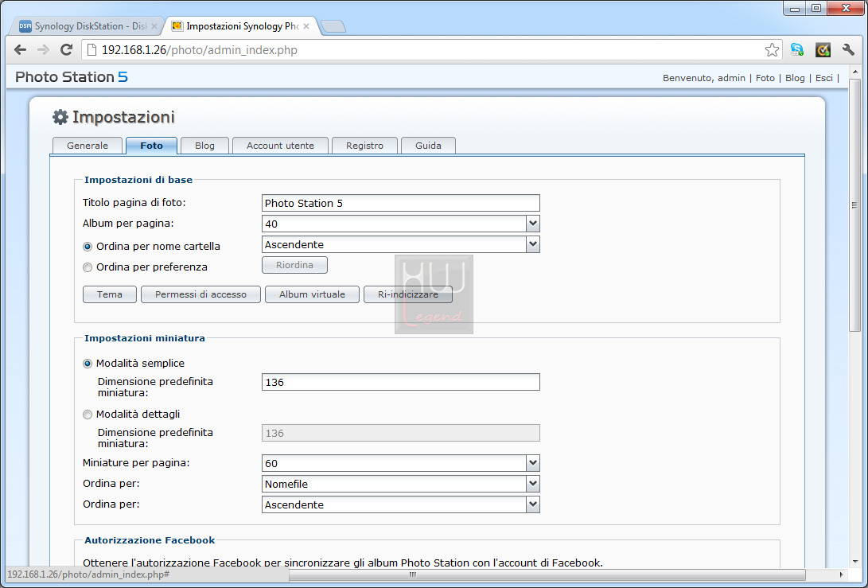
Task: Click the Riordina button
Action: tap(294, 265)
